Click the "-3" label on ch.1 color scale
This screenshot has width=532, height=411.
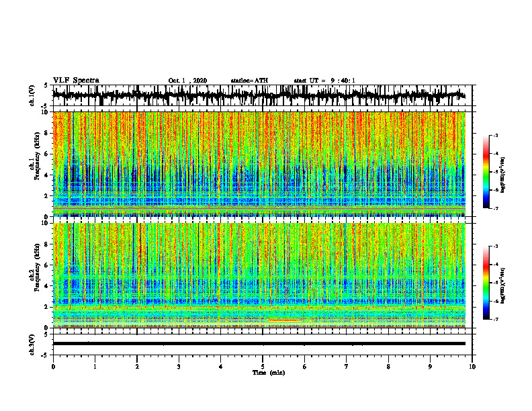click(495, 136)
